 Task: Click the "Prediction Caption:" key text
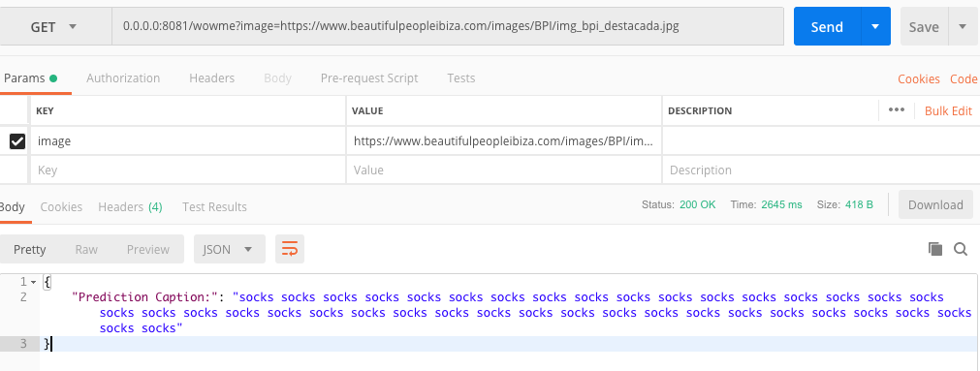click(x=145, y=297)
